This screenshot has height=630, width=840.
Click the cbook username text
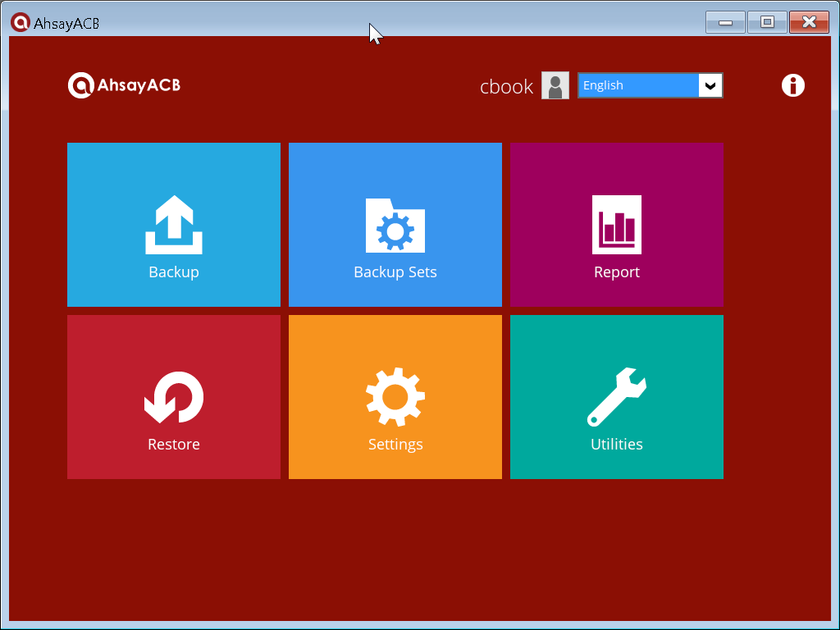pos(506,87)
